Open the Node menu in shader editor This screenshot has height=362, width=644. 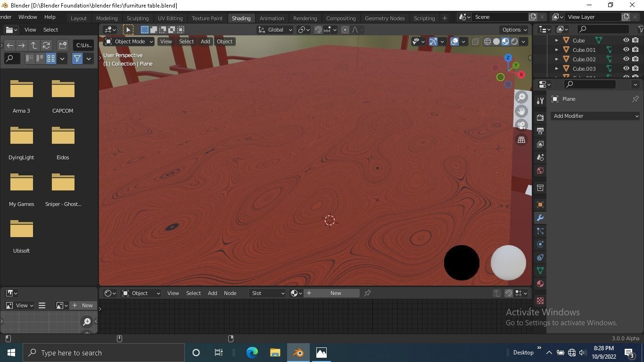230,293
